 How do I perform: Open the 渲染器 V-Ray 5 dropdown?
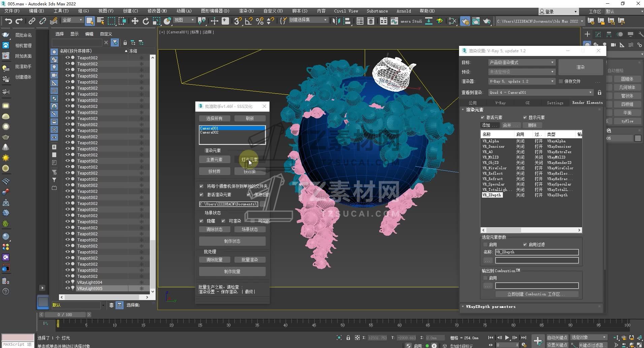521,81
